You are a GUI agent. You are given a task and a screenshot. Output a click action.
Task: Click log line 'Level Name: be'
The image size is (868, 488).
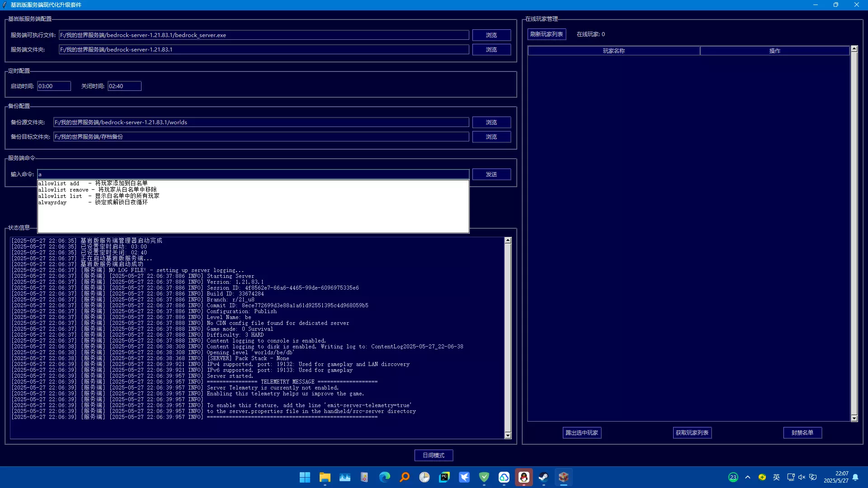click(229, 317)
